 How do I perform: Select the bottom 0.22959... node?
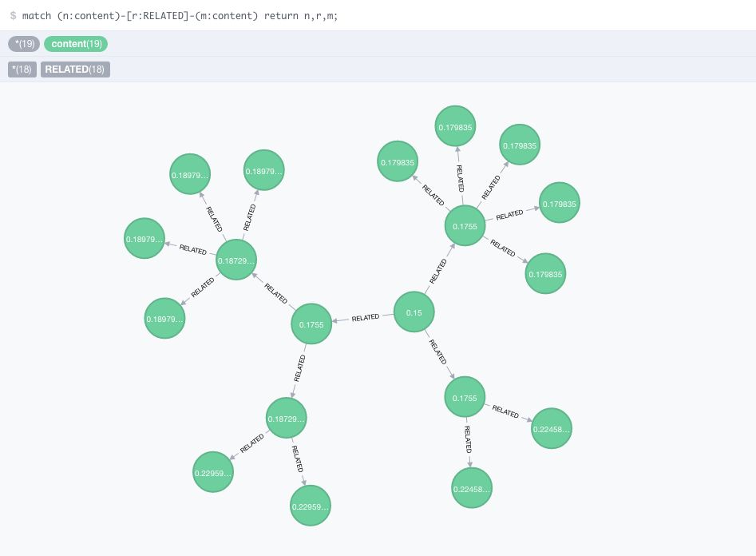310,505
